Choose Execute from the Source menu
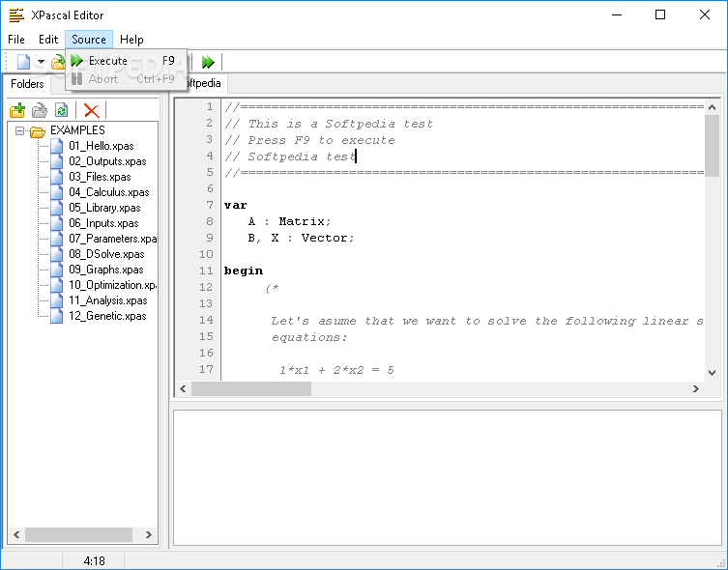 click(127, 61)
